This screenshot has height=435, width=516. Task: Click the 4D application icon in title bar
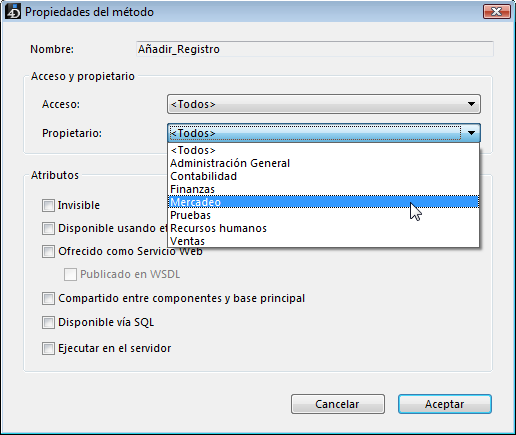[x=13, y=12]
